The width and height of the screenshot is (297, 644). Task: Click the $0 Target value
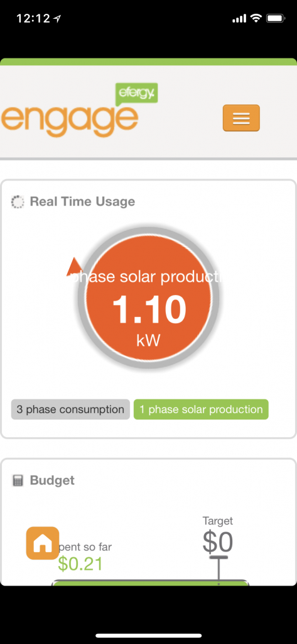tap(218, 542)
